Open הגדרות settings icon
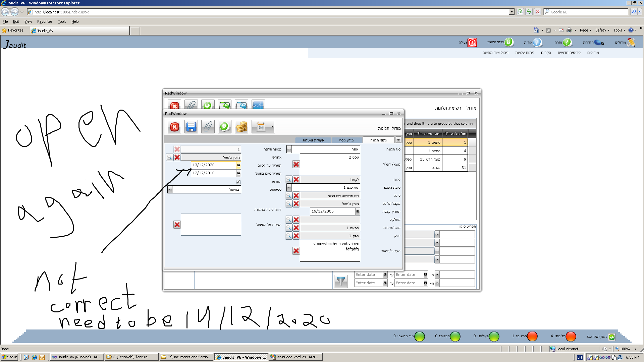 coord(599,43)
